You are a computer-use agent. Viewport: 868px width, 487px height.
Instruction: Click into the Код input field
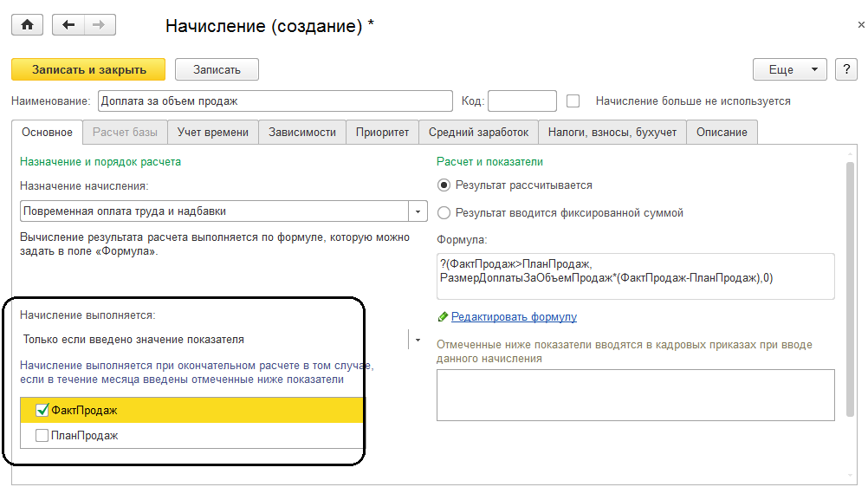click(x=522, y=101)
